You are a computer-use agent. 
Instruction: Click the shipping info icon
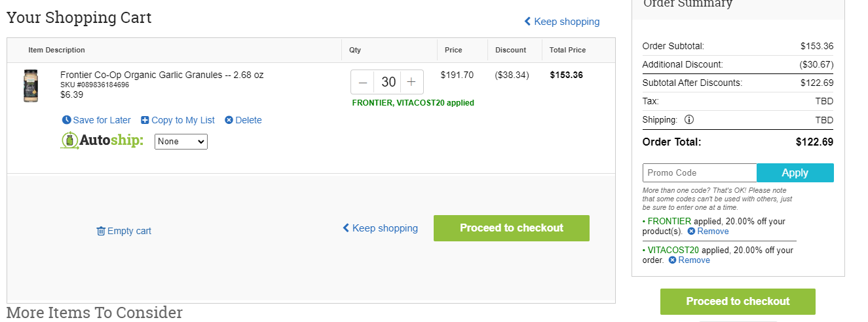689,120
